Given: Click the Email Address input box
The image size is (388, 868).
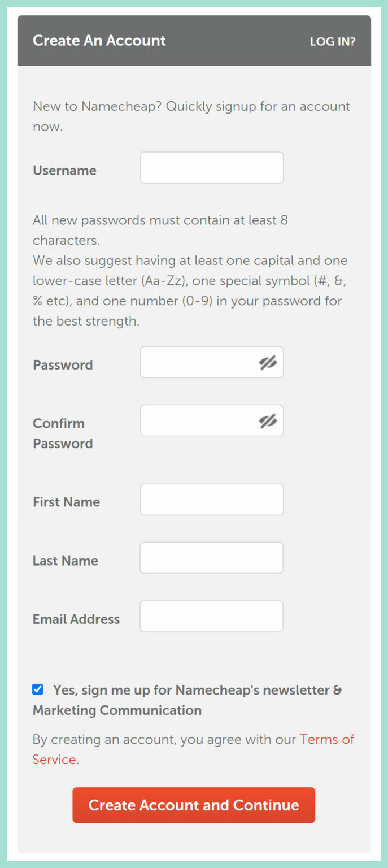Looking at the screenshot, I should point(211,617).
